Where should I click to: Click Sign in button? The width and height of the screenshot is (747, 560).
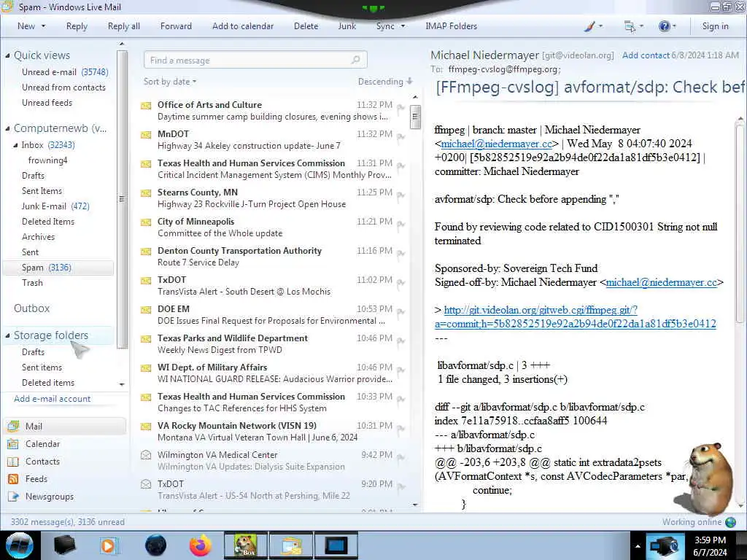pos(715,26)
